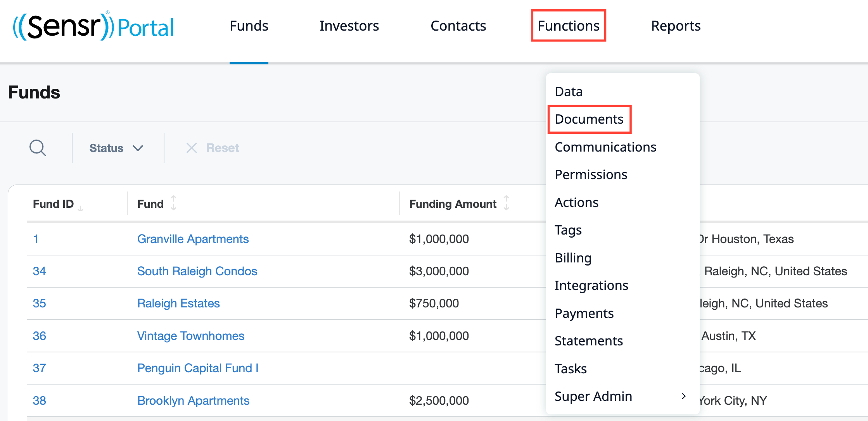Expand the Super Admin submenu arrow
868x421 pixels.
click(683, 396)
